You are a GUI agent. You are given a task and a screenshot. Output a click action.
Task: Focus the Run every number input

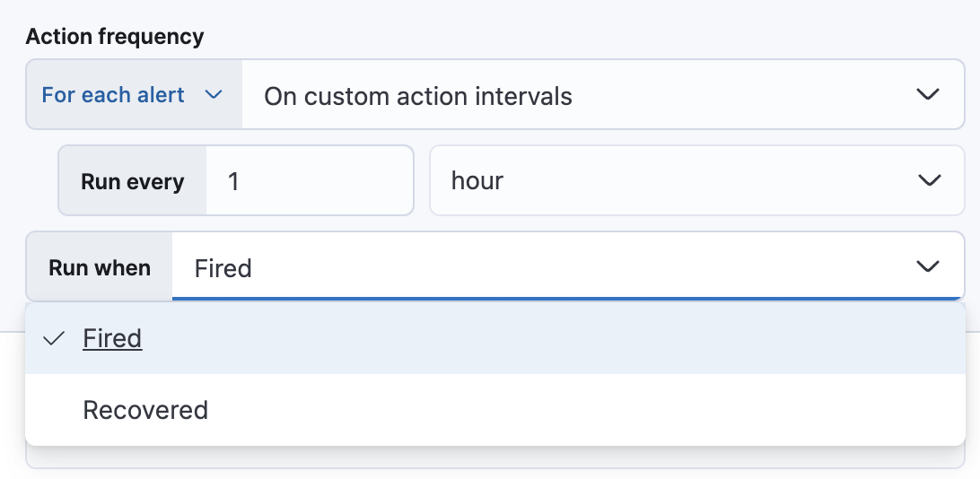click(x=310, y=181)
